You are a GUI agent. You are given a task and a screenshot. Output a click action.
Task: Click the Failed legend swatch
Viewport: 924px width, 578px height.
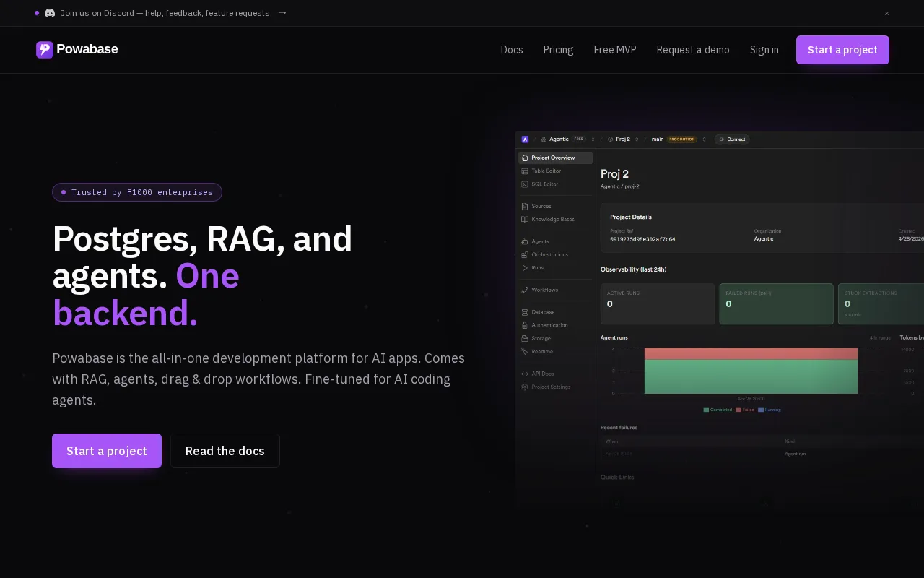point(738,410)
